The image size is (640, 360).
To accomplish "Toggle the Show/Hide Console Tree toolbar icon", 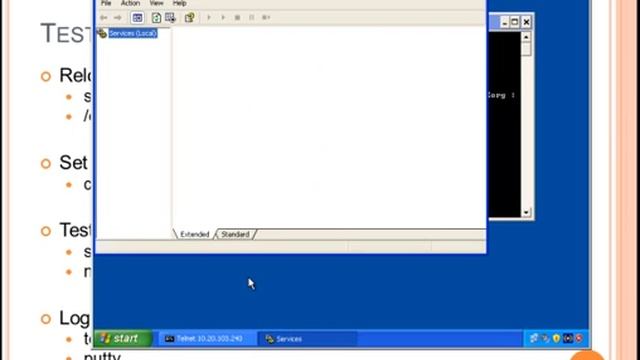I will point(138,18).
